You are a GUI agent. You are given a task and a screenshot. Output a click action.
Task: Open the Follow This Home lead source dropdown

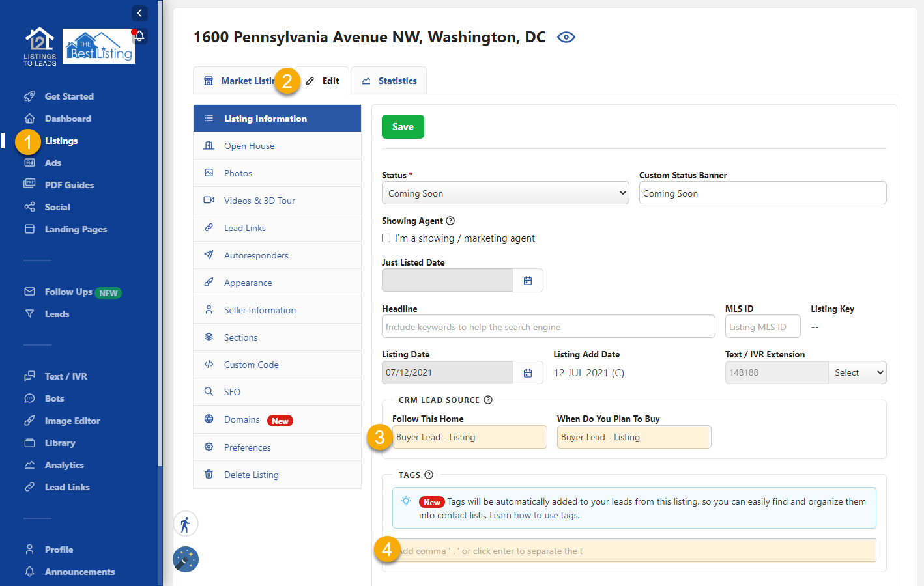pyautogui.click(x=469, y=437)
